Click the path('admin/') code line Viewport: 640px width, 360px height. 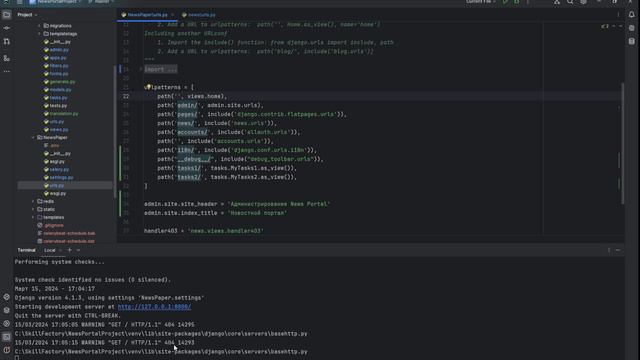211,105
